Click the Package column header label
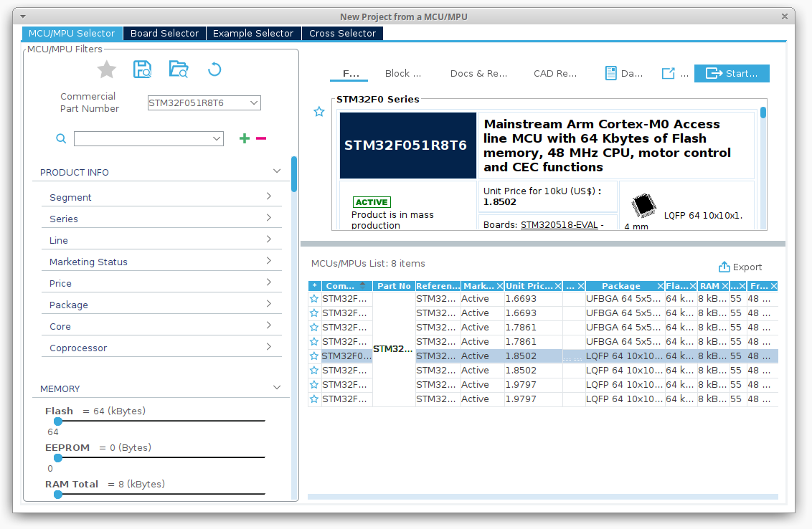This screenshot has width=812, height=529. point(621,286)
